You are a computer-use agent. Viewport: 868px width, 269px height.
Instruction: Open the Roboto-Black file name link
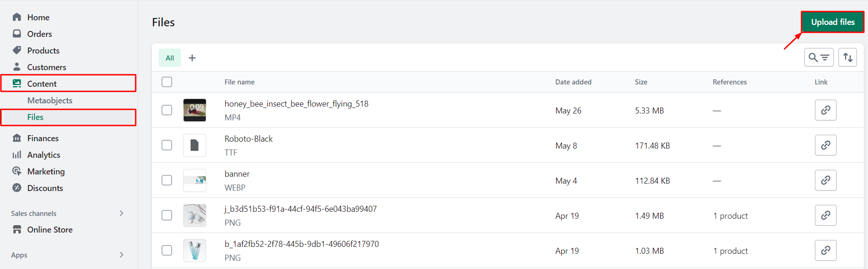(248, 139)
